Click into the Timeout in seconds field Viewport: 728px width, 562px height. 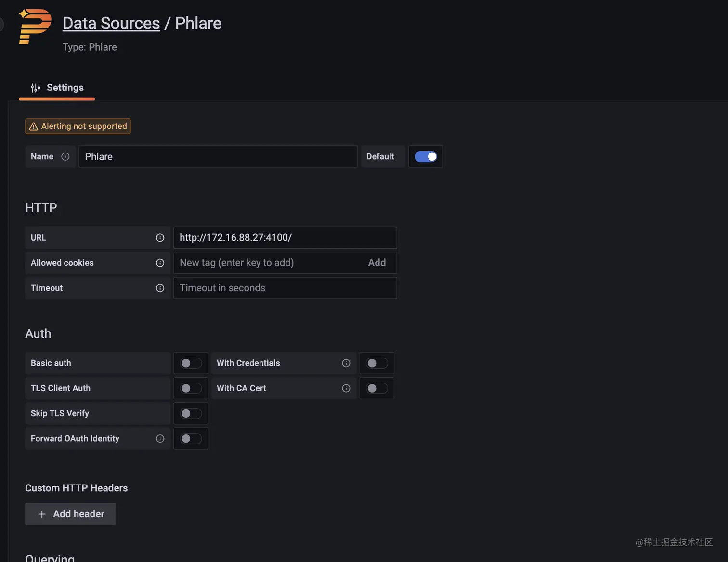[285, 288]
